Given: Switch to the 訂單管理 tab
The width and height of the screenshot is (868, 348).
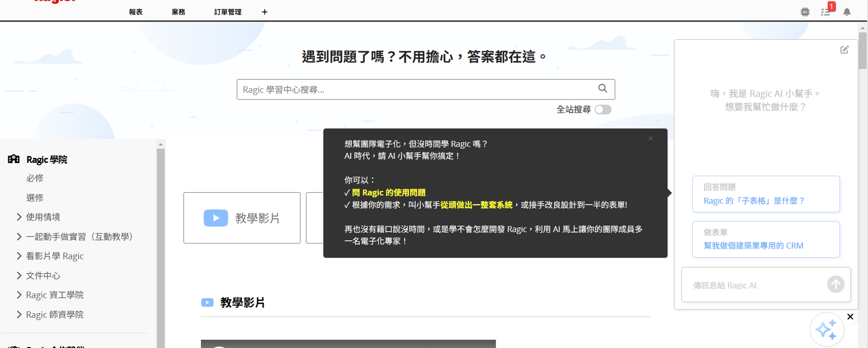Looking at the screenshot, I should [227, 12].
